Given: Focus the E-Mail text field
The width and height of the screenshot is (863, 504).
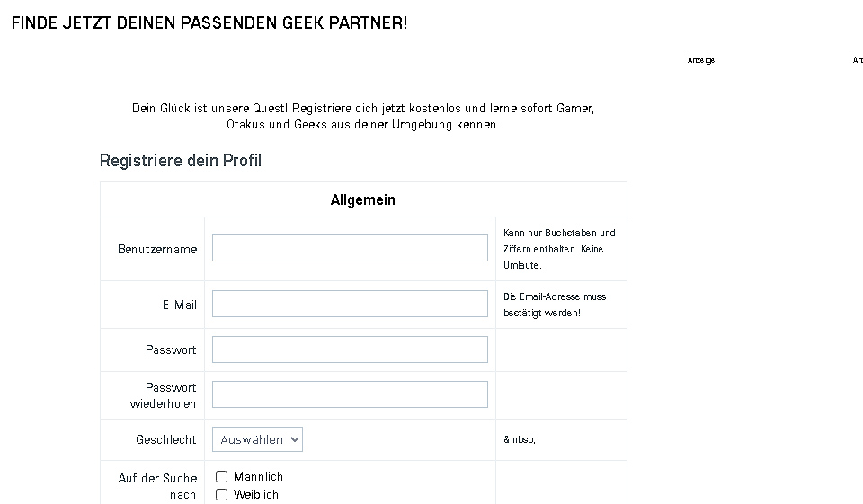Looking at the screenshot, I should coord(350,304).
